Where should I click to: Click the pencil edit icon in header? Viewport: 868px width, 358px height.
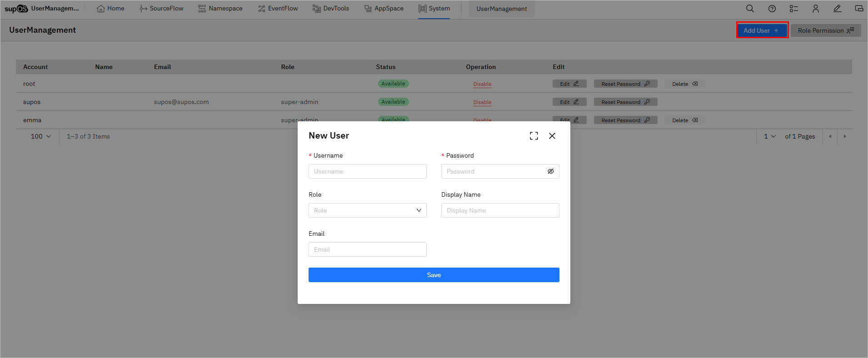(x=837, y=9)
